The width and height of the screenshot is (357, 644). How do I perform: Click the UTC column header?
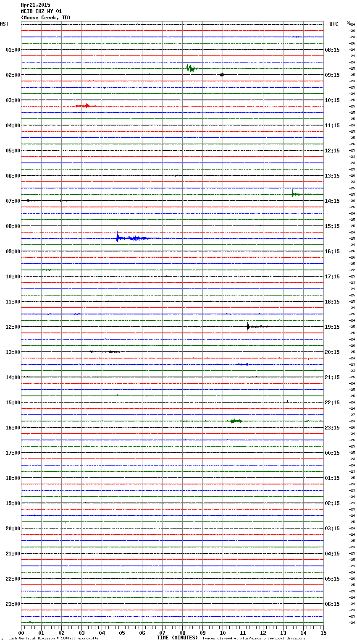pyautogui.click(x=333, y=24)
